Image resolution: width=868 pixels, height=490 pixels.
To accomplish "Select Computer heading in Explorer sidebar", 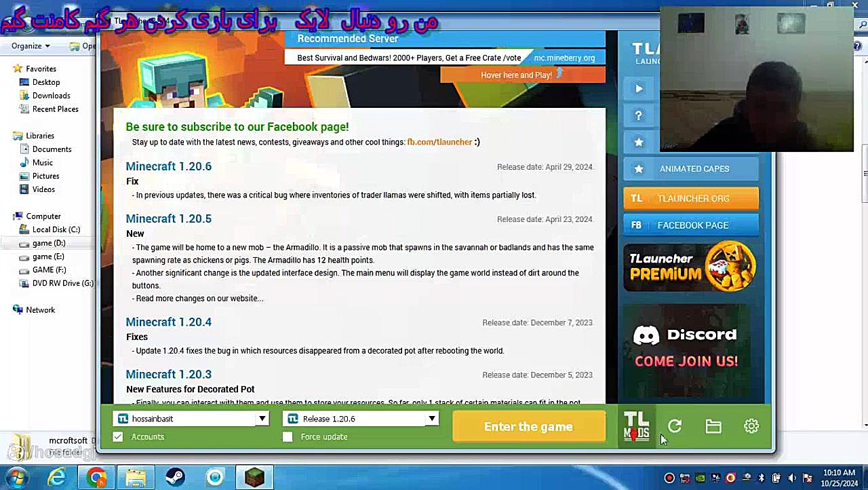I will [43, 216].
